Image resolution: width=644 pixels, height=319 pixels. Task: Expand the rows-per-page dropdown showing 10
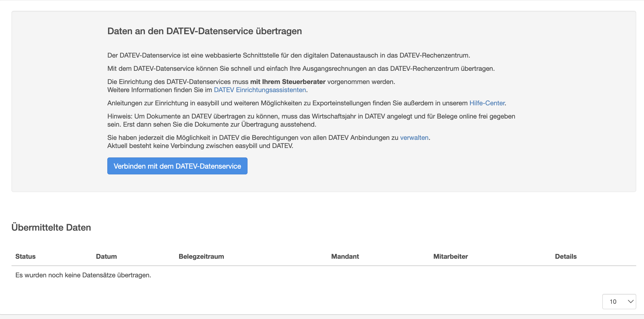pos(619,301)
